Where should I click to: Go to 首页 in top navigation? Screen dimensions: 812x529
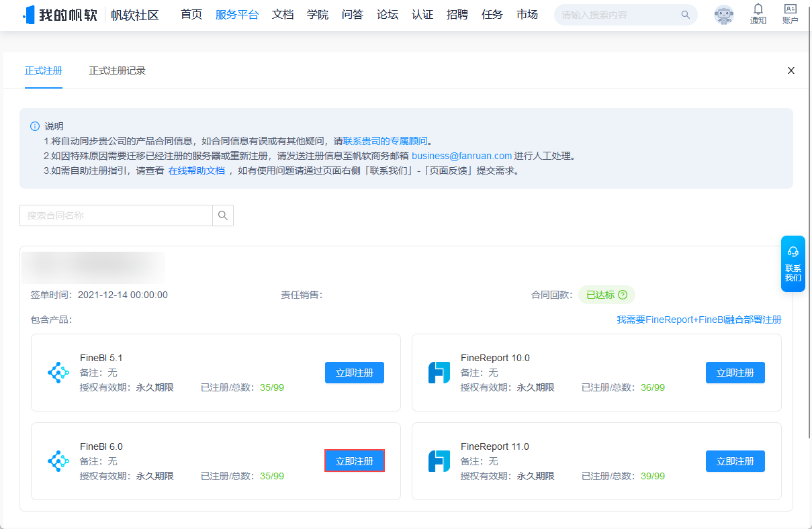191,15
